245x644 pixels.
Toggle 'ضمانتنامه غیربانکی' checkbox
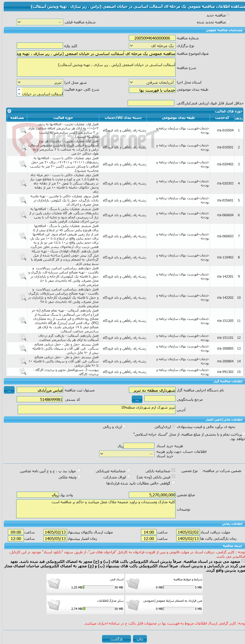click(129, 470)
